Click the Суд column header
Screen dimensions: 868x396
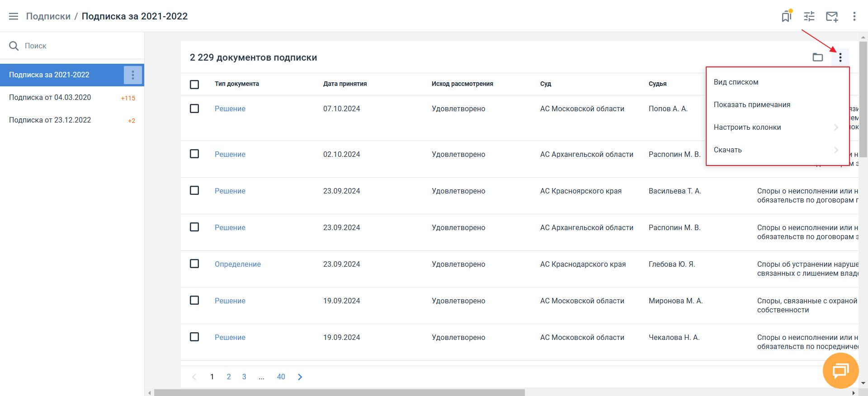tap(546, 84)
